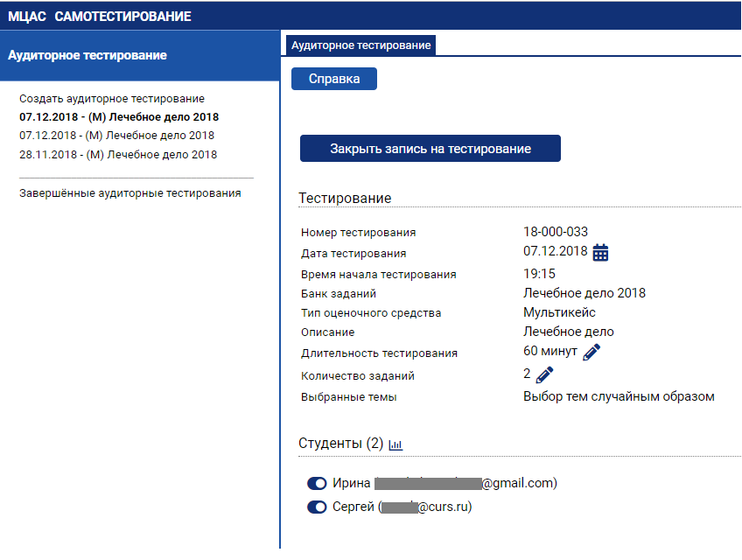Switch to the Аудиторное тестирование tab
742x560 pixels.
pyautogui.click(x=360, y=45)
